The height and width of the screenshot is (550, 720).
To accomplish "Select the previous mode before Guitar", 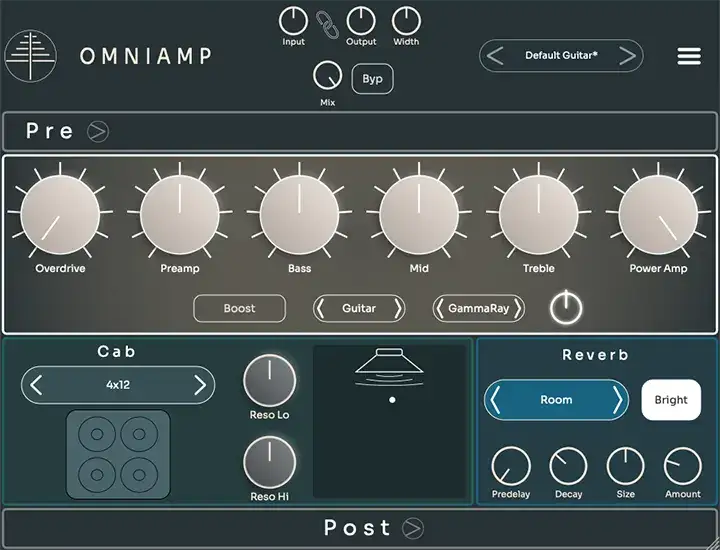I will pos(321,308).
